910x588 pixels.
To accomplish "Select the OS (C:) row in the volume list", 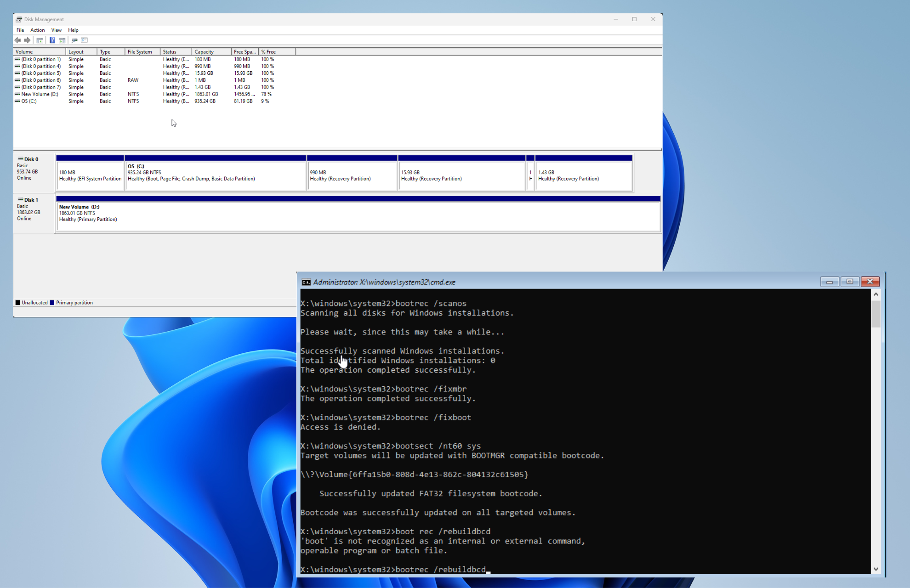I will 29,101.
